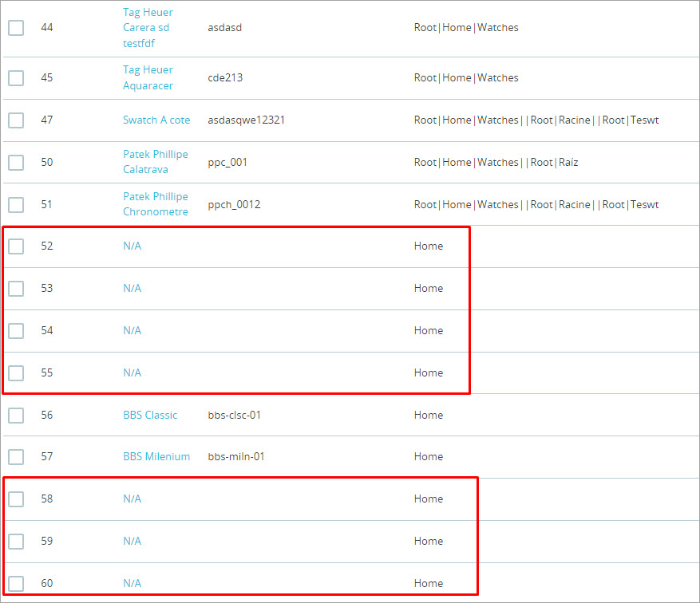
Task: Check the box for product 58
Action: coord(16,499)
